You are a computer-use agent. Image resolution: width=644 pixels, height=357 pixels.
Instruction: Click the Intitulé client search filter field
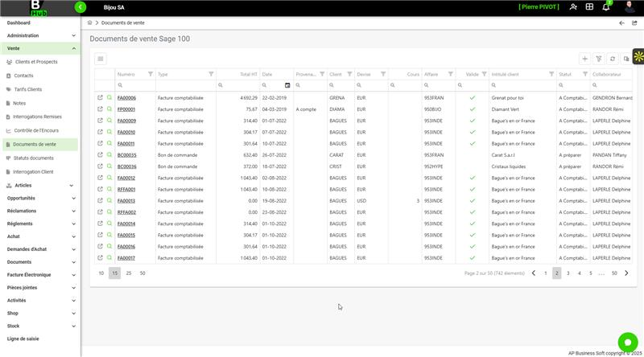(x=522, y=85)
